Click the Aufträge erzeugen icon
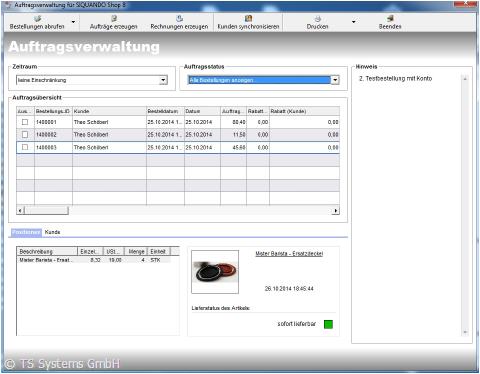480x374 pixels. (114, 18)
